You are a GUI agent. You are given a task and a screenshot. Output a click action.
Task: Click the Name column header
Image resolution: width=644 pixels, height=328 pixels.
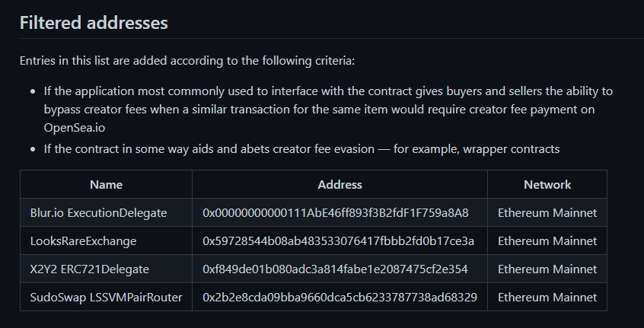point(106,184)
